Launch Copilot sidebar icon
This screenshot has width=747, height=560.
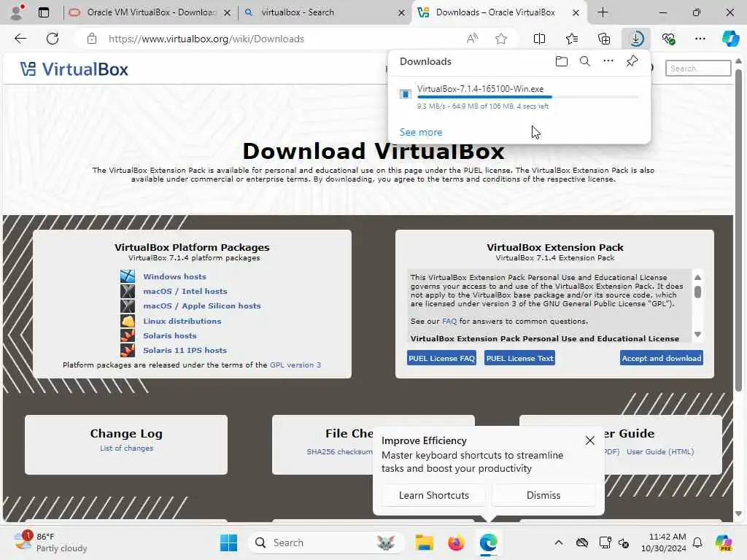(x=730, y=39)
